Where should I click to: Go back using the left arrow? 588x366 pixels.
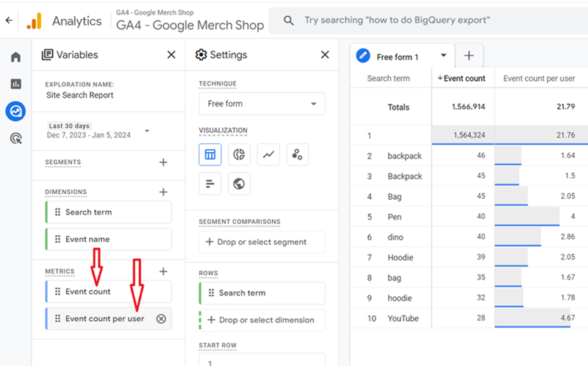click(x=9, y=21)
